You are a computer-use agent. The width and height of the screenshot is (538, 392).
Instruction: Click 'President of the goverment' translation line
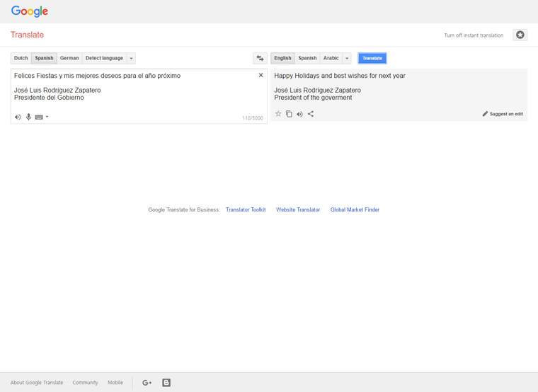pyautogui.click(x=313, y=98)
